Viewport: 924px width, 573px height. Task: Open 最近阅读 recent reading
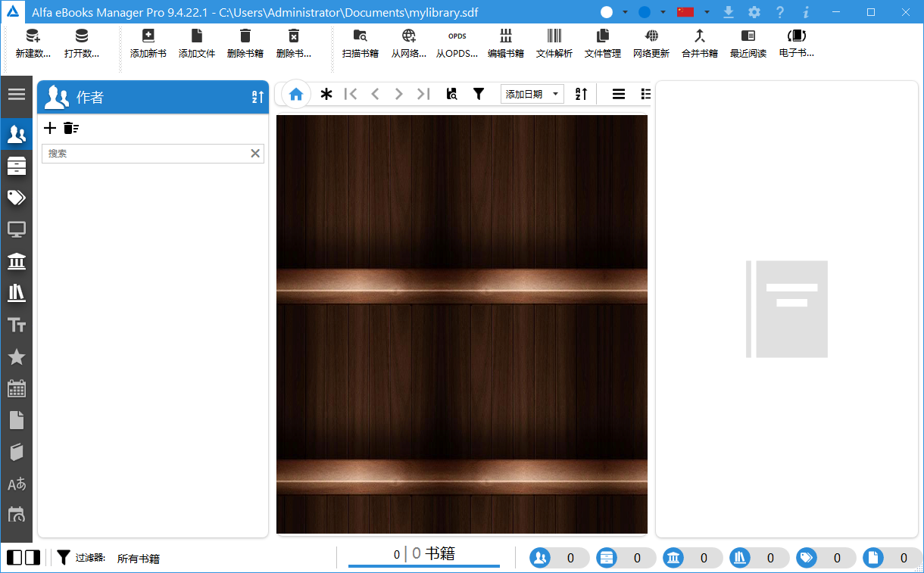tap(748, 43)
